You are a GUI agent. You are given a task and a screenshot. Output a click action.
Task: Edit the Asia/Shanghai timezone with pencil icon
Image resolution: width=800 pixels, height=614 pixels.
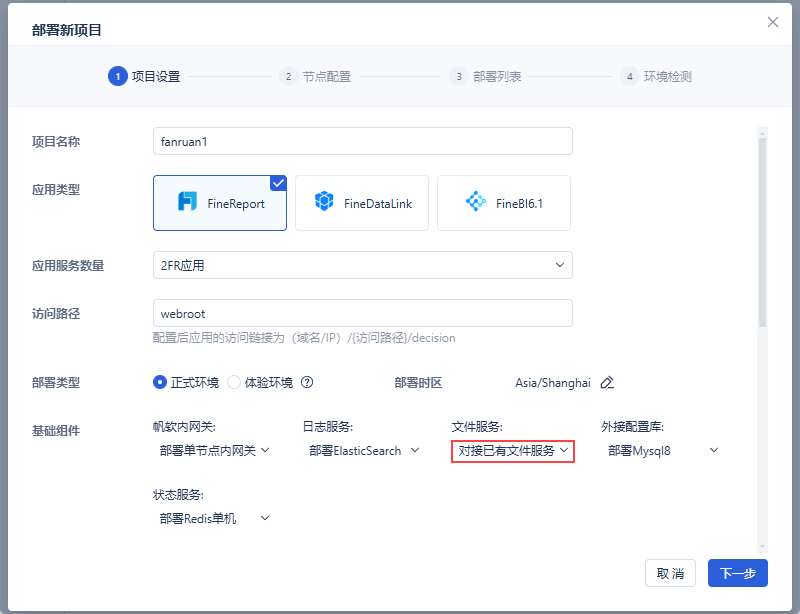click(x=607, y=382)
